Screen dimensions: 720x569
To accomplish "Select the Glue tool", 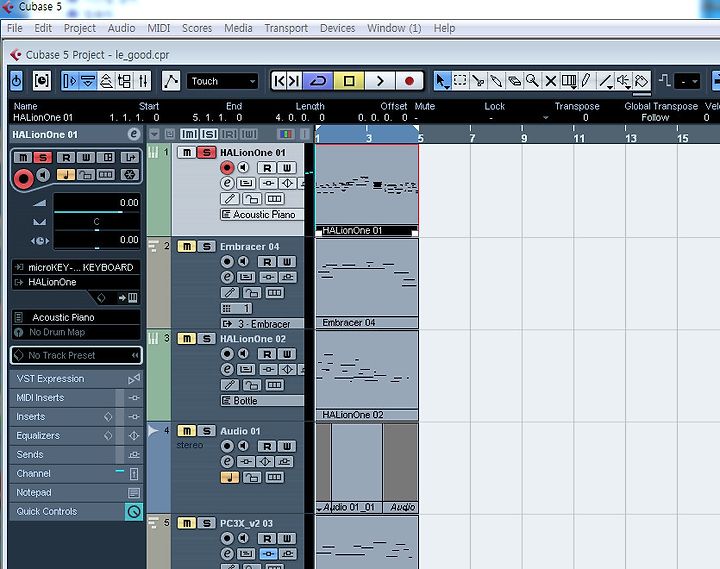I will coord(496,81).
